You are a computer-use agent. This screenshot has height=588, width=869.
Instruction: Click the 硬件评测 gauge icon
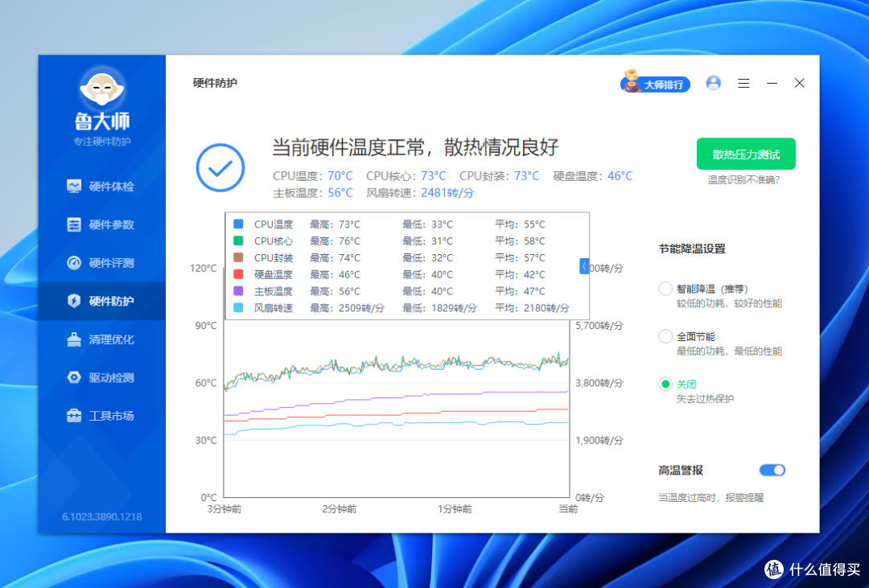pos(74,263)
